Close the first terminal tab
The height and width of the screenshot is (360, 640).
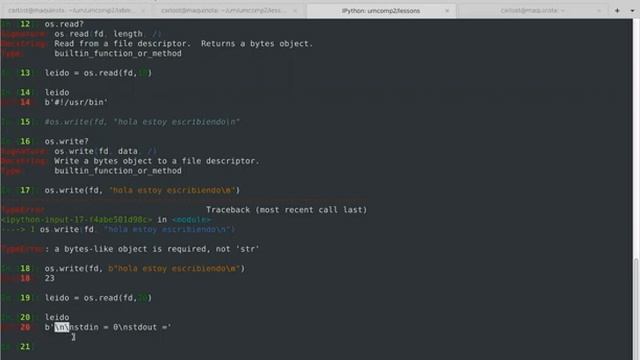click(x=143, y=11)
